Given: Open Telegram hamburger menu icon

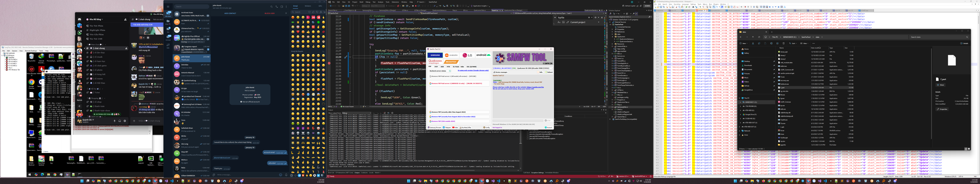Looking at the screenshot, I should pos(168,7).
